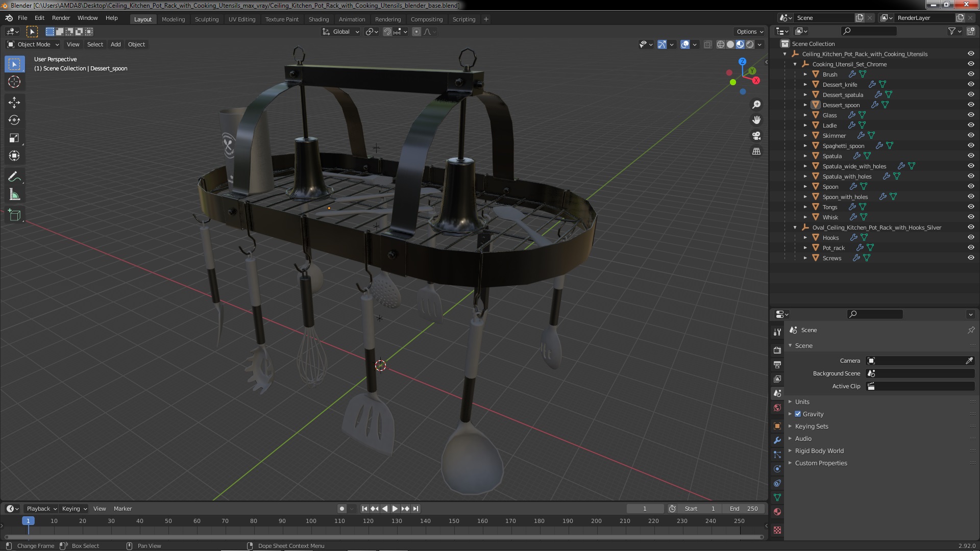Switch to the Modeling workspace tab
Screen dimensions: 980x551
click(173, 19)
